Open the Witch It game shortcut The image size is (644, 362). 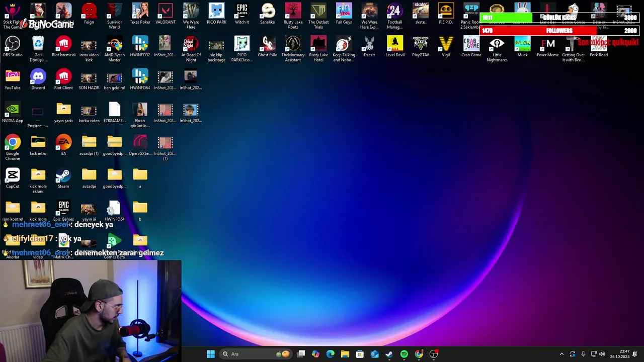(x=242, y=14)
